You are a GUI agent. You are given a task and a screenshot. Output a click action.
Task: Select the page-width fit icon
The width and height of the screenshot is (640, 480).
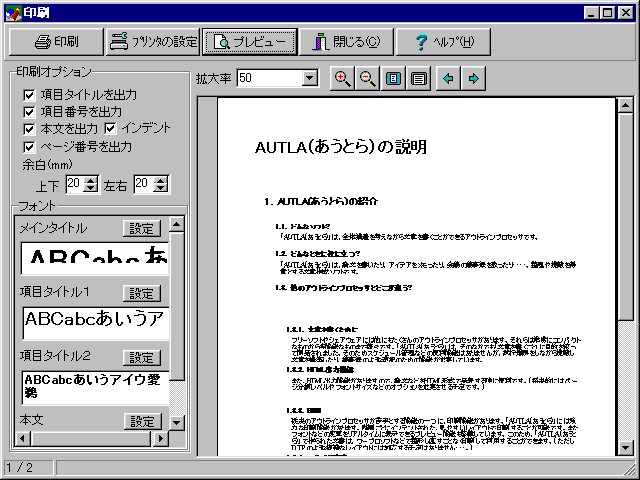click(418, 78)
